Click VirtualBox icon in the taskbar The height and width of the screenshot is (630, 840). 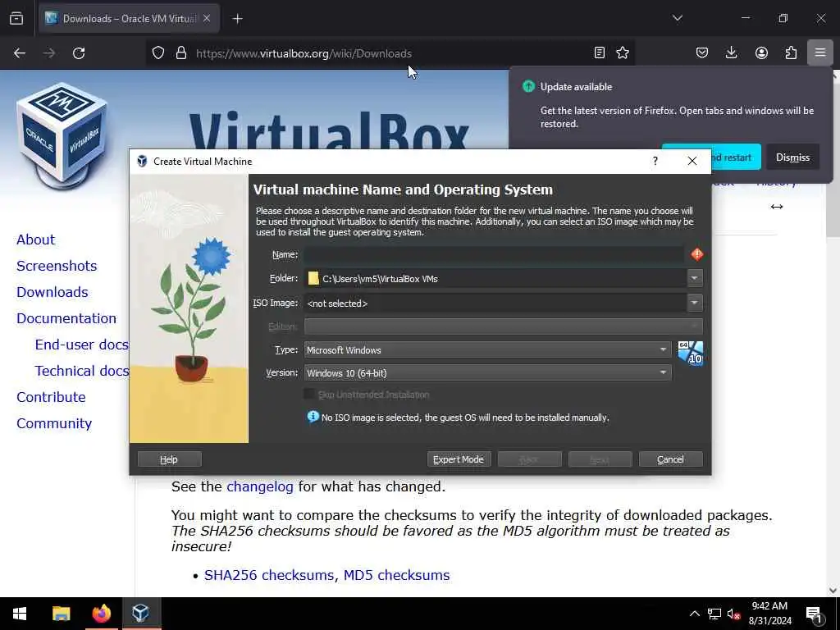click(x=141, y=614)
